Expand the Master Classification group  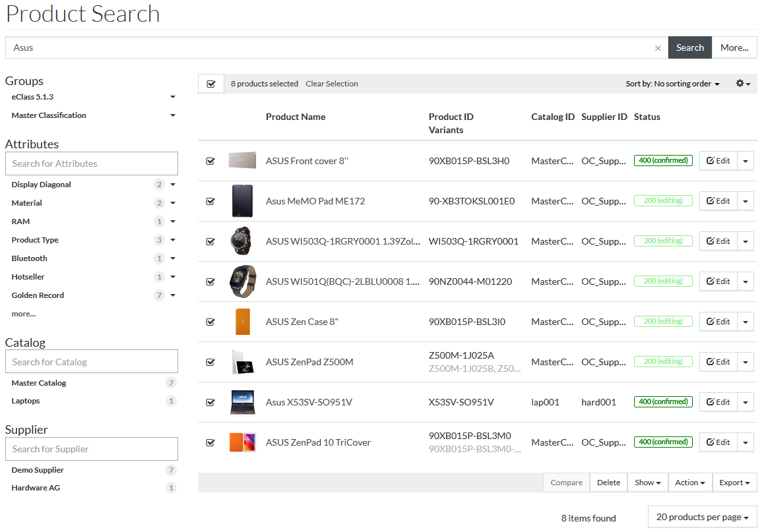click(x=172, y=115)
